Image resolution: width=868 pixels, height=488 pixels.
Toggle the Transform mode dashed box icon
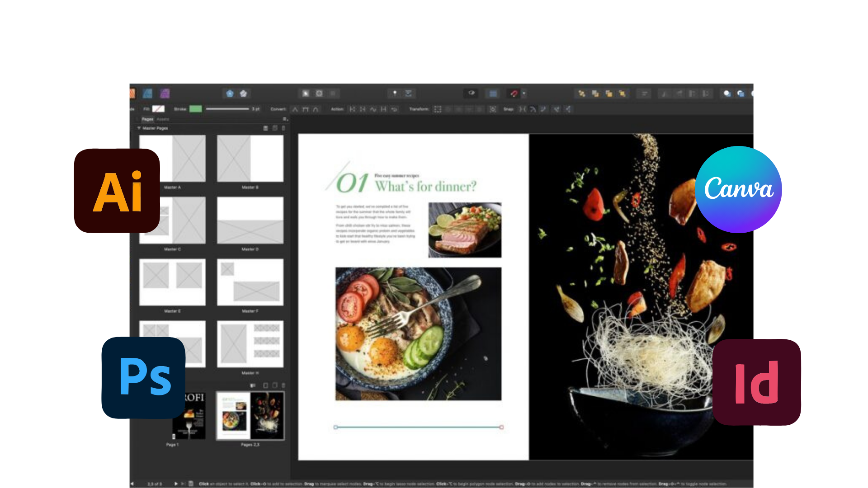[438, 109]
